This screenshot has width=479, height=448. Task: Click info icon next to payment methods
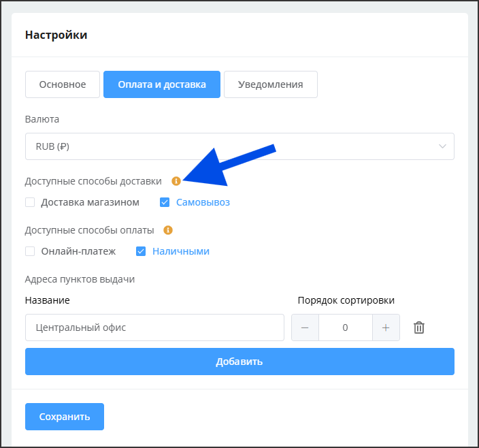click(x=168, y=230)
